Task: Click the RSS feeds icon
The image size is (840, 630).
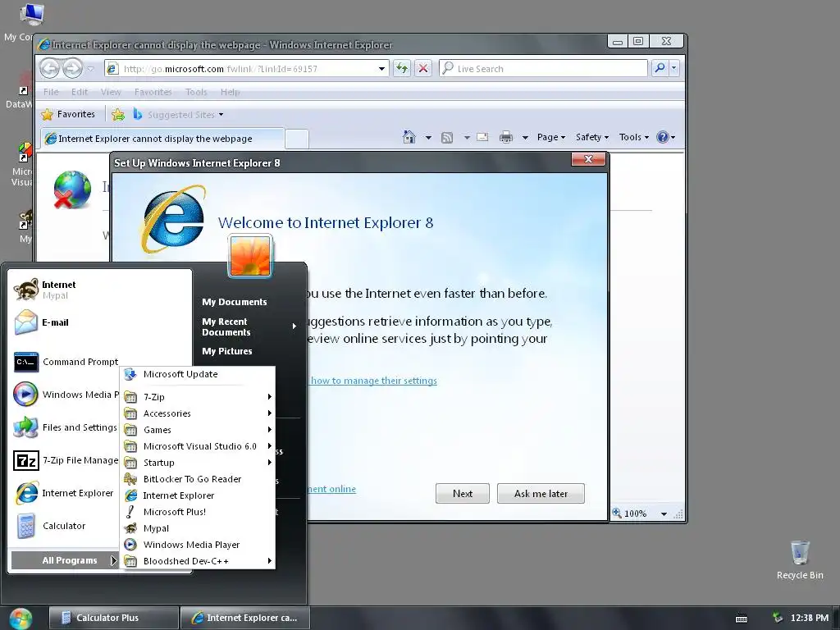Action: (x=447, y=138)
